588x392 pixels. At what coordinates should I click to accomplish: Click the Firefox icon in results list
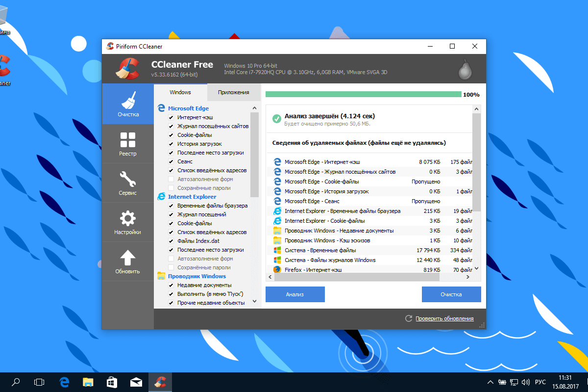[277, 270]
